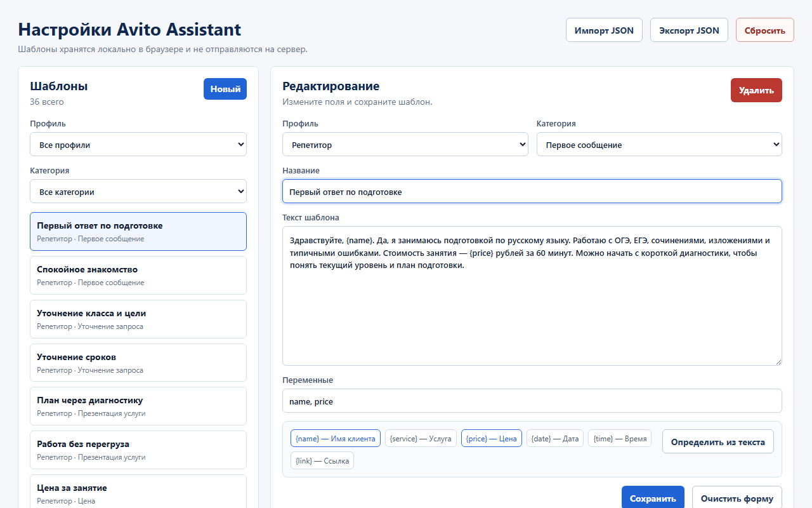The height and width of the screenshot is (508, 812).
Task: Select template Цена за занятие
Action: click(x=138, y=491)
